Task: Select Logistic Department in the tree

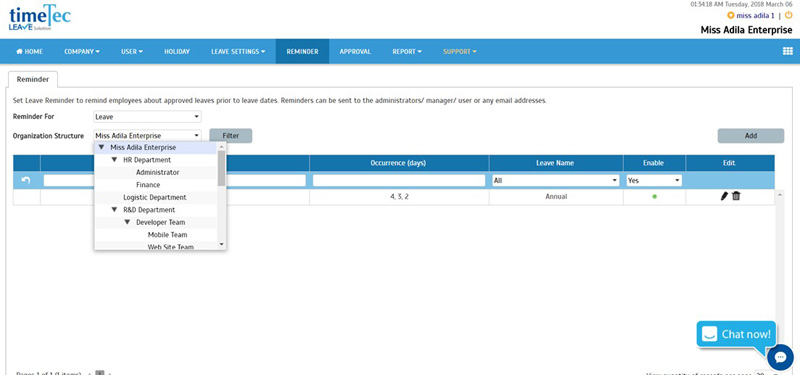Action: tap(155, 197)
